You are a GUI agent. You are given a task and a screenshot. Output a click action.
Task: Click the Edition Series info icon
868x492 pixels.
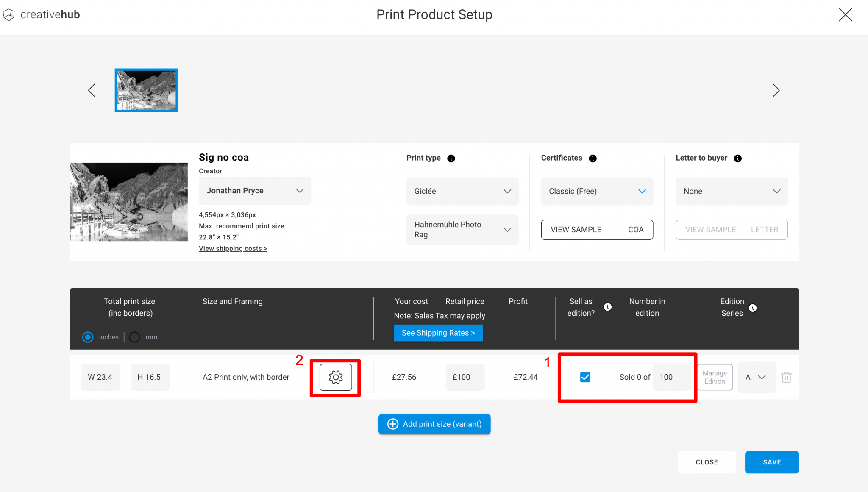753,309
